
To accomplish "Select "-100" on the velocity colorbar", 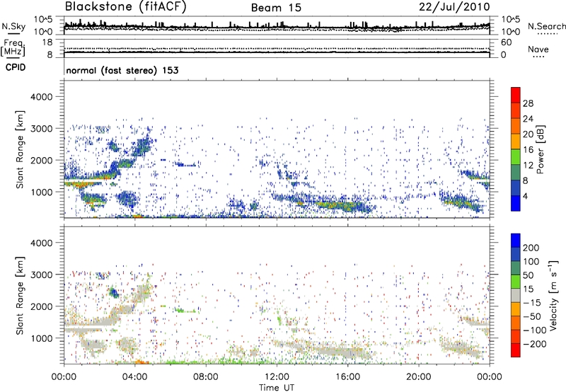I will 535,330.
